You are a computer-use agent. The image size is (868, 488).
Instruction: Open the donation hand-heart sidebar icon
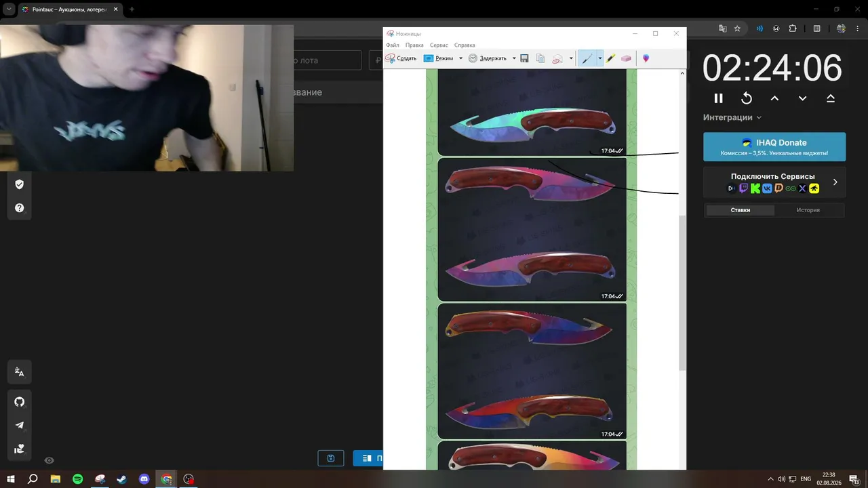(20, 449)
